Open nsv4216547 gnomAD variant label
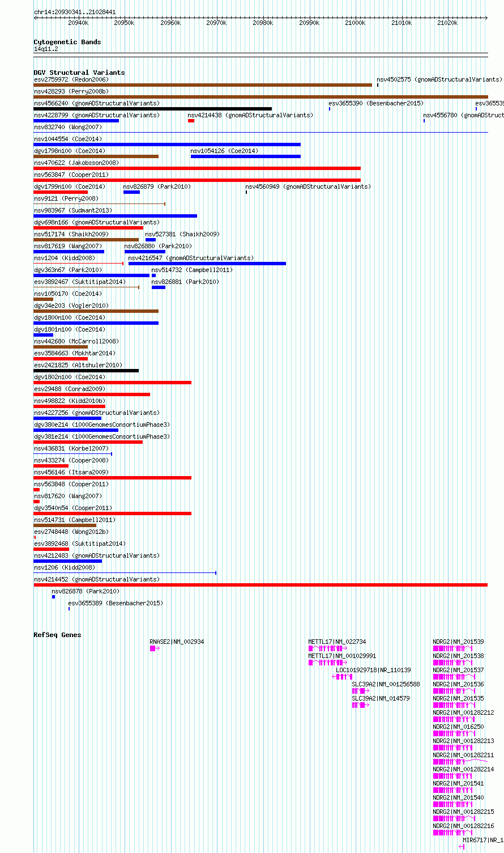Image resolution: width=504 pixels, height=853 pixels. (x=191, y=258)
